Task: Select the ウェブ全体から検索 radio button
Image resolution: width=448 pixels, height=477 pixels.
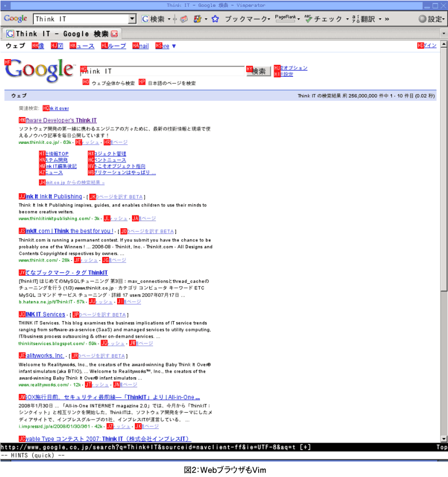Action: coord(86,82)
